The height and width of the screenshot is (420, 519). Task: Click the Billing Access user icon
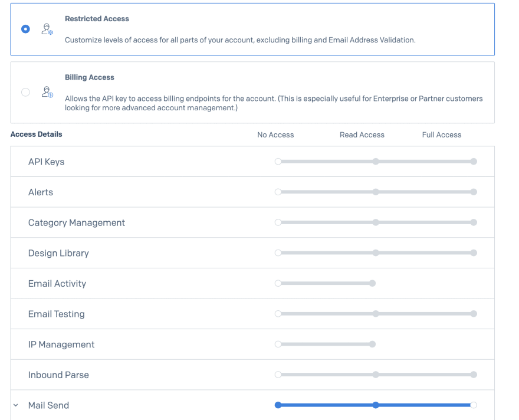(47, 91)
